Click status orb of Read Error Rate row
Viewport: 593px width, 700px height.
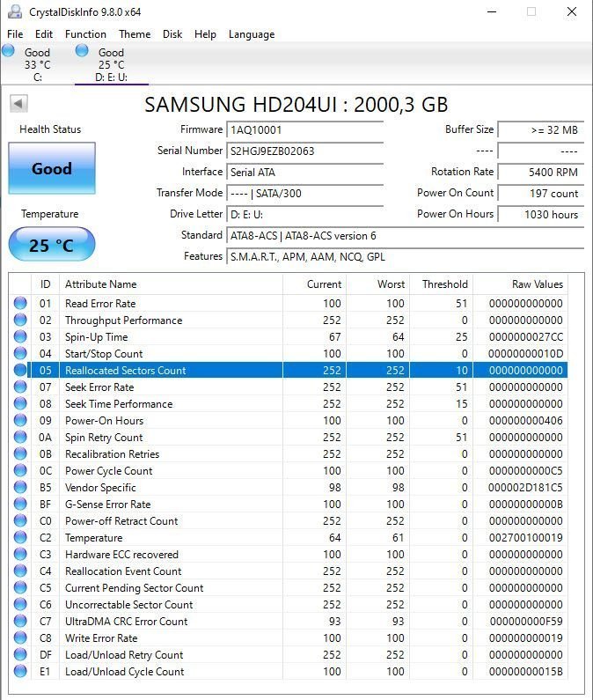click(x=20, y=303)
